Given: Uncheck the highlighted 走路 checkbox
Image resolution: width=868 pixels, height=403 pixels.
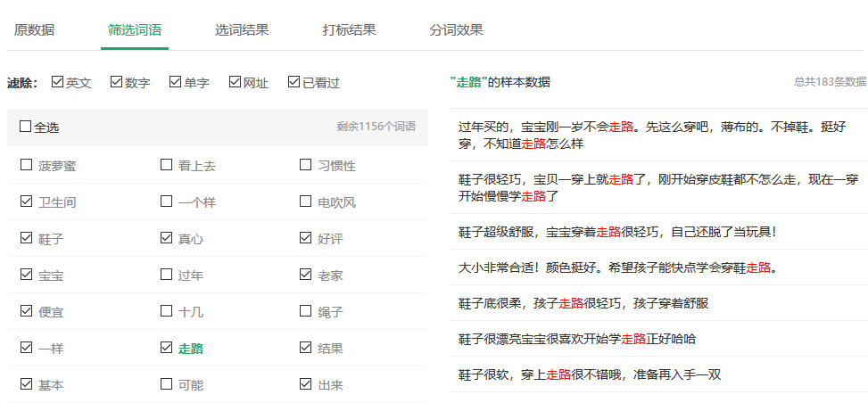Looking at the screenshot, I should (x=166, y=347).
